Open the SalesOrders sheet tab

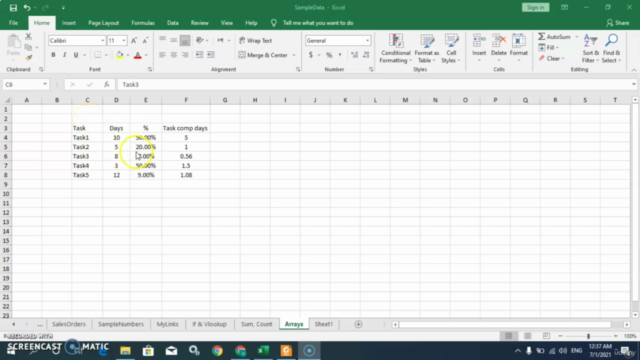click(69, 324)
